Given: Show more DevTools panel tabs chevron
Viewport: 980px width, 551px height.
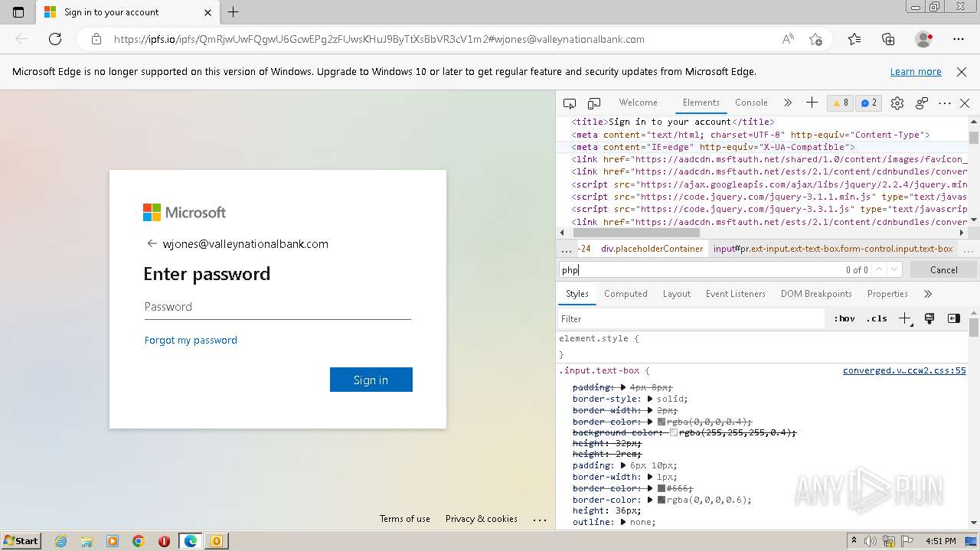Looking at the screenshot, I should 788,103.
